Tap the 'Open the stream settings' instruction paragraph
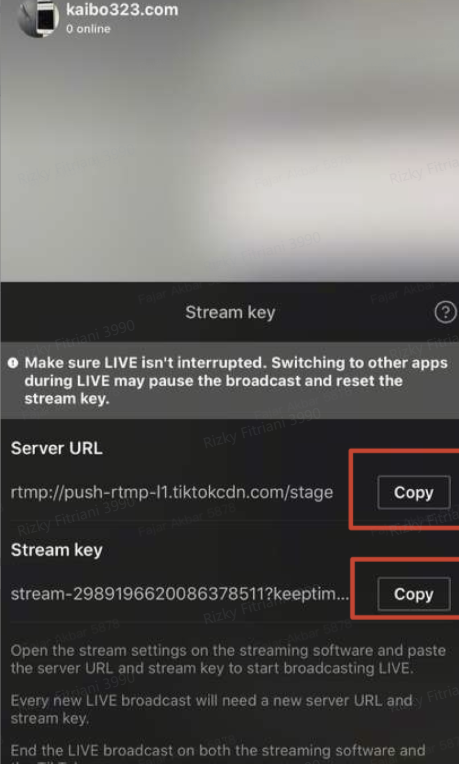The image size is (459, 764). click(228, 659)
